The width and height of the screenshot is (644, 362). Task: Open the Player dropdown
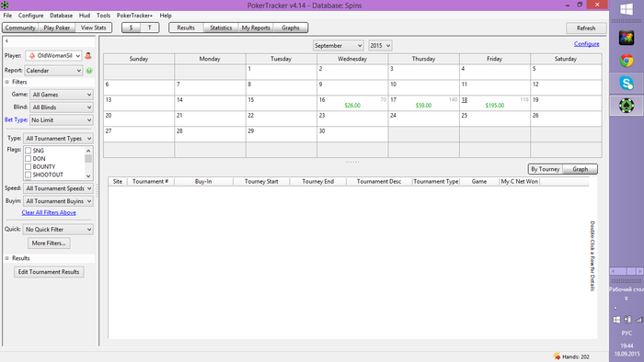click(53, 56)
